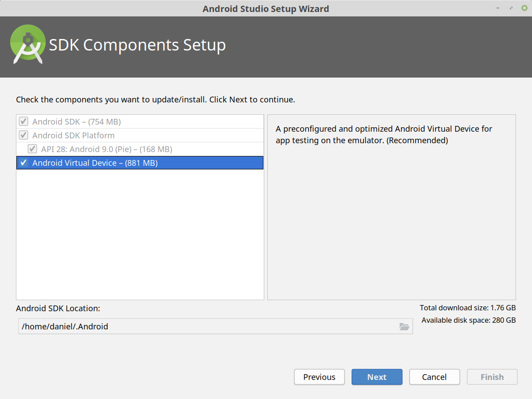Click the Android Studio Setup Wizard title bar
The width and height of the screenshot is (532, 399).
pos(266,8)
